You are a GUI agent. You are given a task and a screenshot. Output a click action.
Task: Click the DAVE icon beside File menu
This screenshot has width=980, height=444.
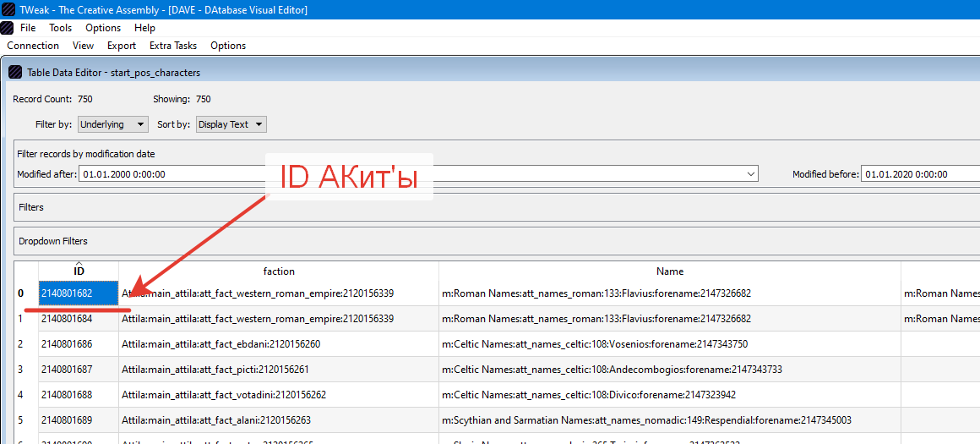[x=7, y=28]
